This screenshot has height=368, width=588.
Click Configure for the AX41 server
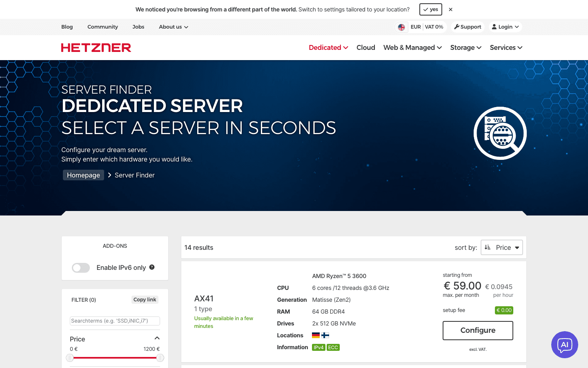point(478,330)
